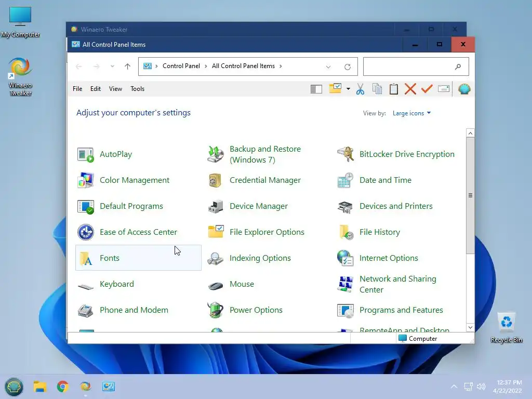Expand the recent locations chevron
The height and width of the screenshot is (399, 532).
point(112,66)
